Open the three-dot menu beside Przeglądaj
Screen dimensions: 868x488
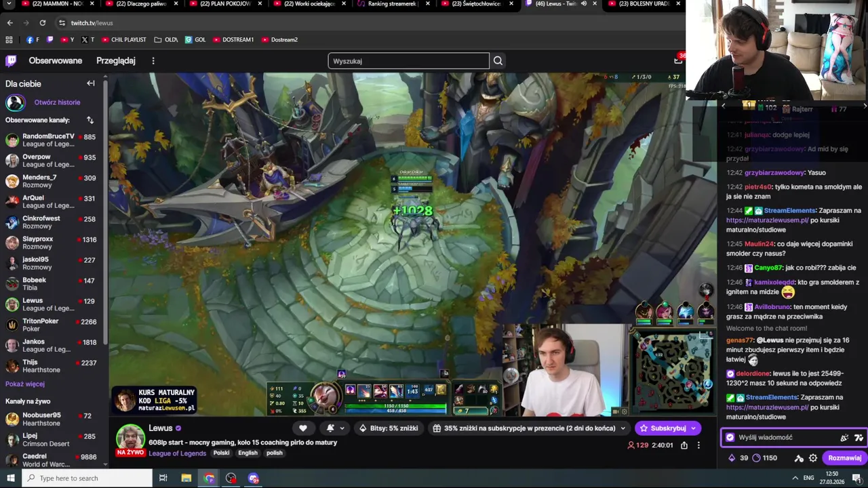153,61
